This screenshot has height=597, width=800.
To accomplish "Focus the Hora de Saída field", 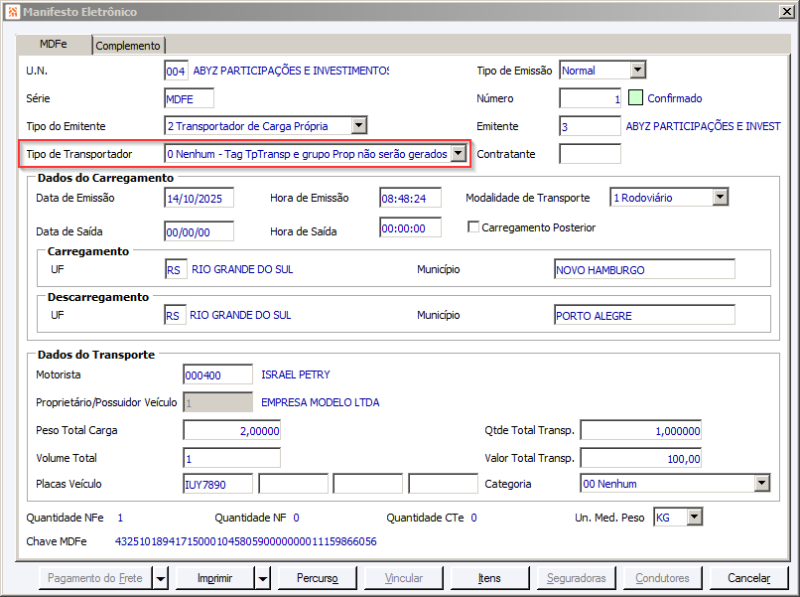I will [411, 228].
